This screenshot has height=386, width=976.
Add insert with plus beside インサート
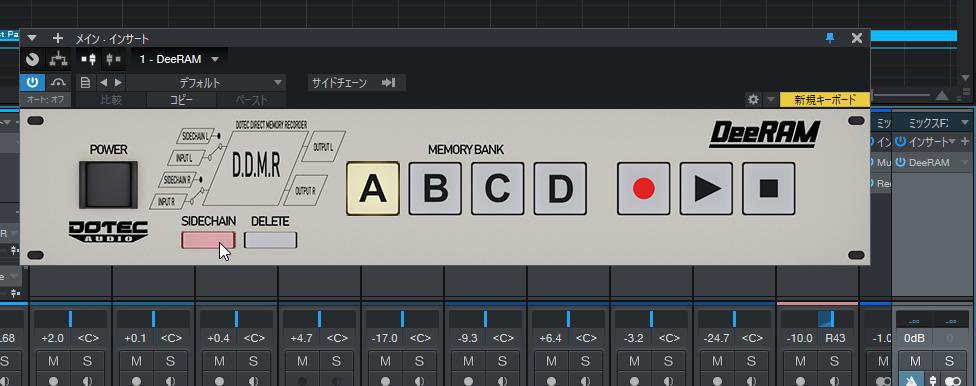click(x=965, y=142)
